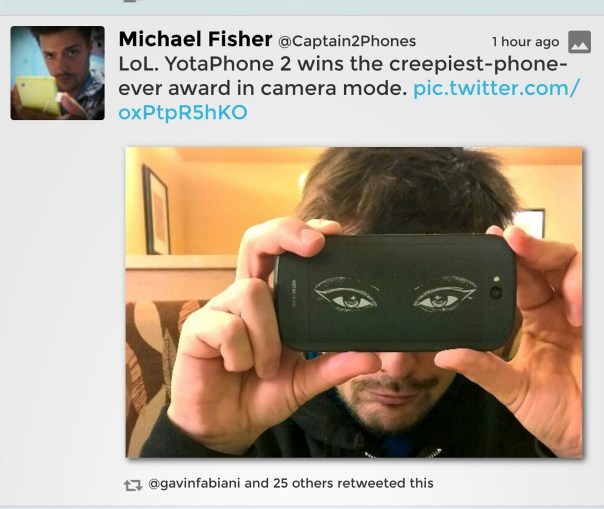The image size is (604, 509).
Task: Click the left drawn eye on the phone
Action: [346, 295]
